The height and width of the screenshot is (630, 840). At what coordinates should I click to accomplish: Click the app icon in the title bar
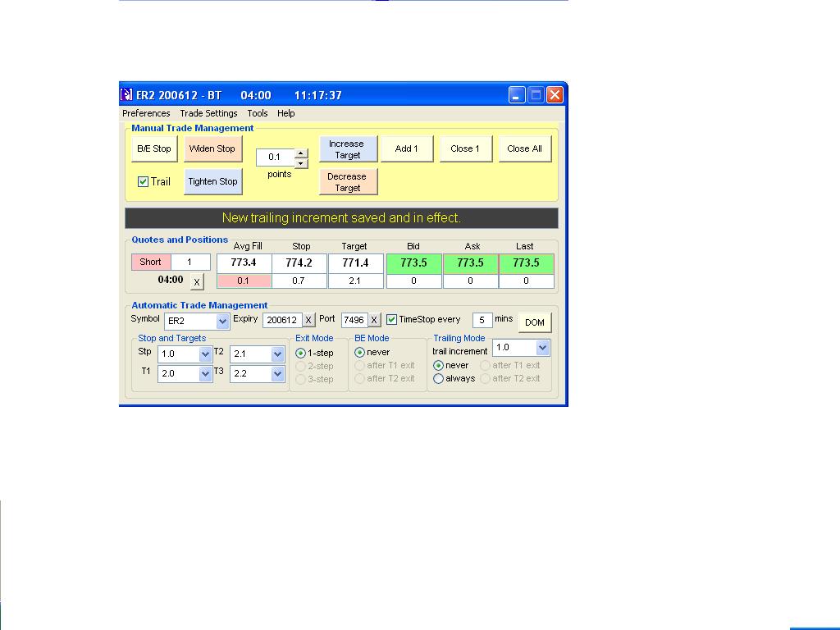126,95
